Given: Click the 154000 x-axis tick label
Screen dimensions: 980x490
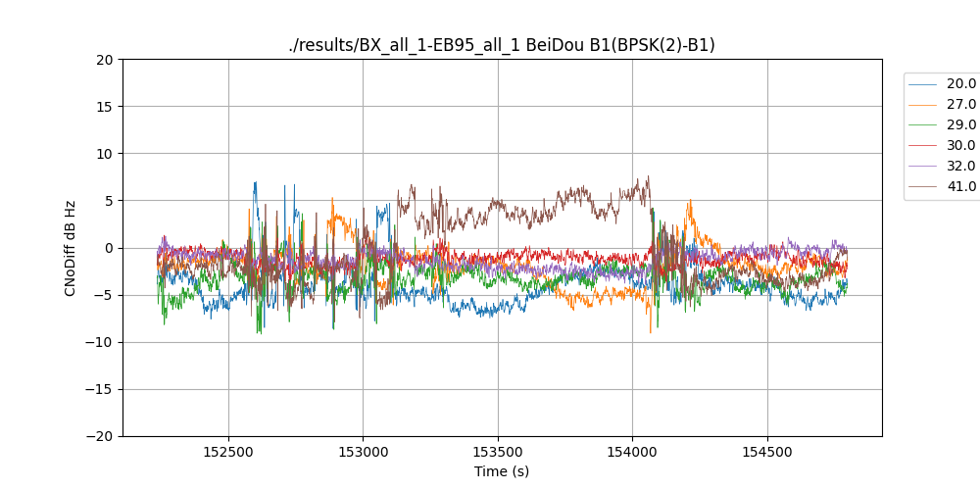Looking at the screenshot, I should pyautogui.click(x=632, y=453).
